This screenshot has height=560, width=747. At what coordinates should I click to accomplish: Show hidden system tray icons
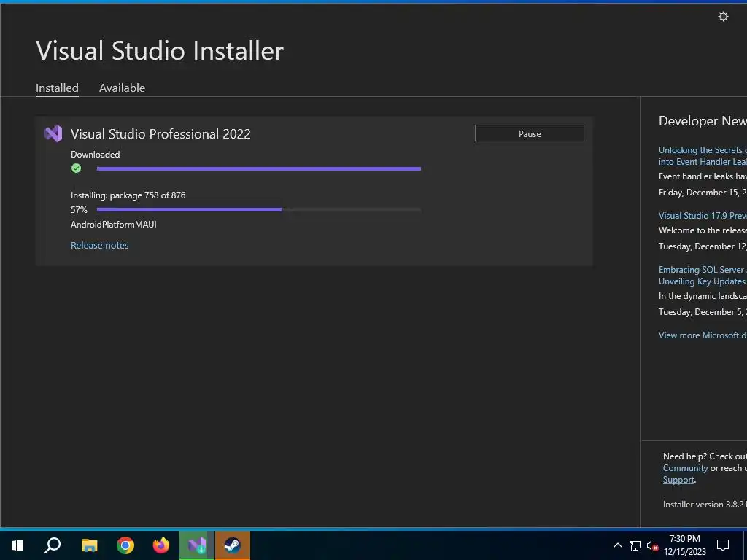tap(617, 545)
